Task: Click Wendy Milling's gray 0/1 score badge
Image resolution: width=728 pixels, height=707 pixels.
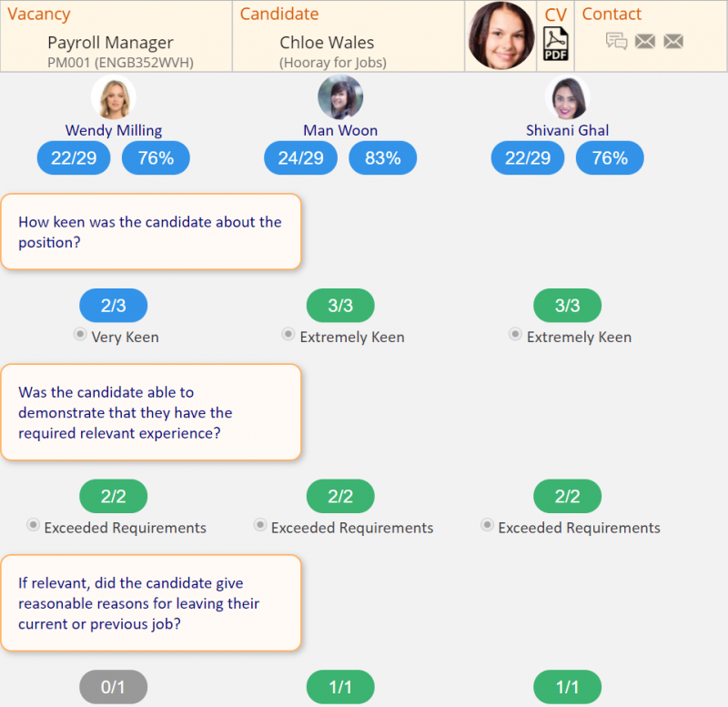Action: click(x=113, y=687)
